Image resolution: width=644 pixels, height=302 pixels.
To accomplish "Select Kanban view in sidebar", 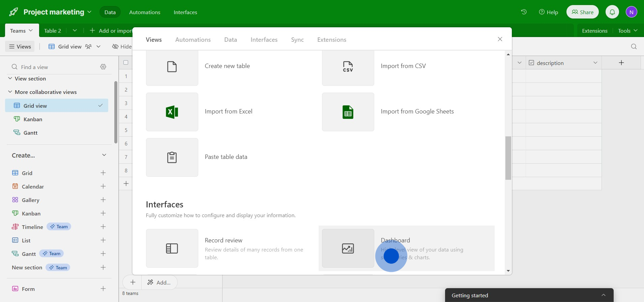I will tap(57, 119).
